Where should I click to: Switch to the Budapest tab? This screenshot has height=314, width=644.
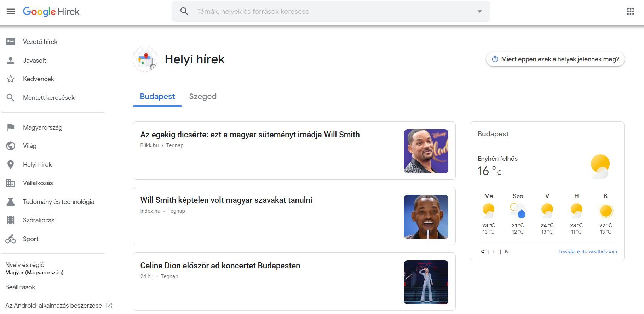[x=157, y=97]
